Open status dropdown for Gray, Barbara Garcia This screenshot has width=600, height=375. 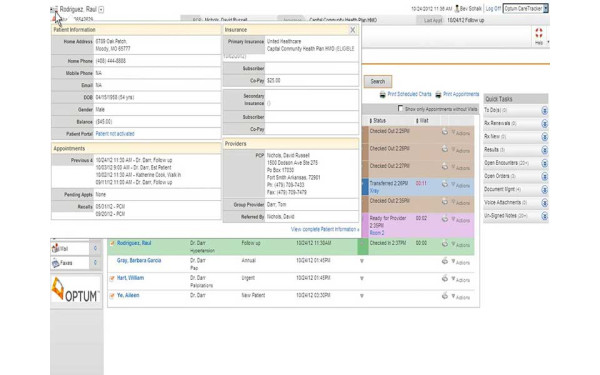pyautogui.click(x=362, y=261)
